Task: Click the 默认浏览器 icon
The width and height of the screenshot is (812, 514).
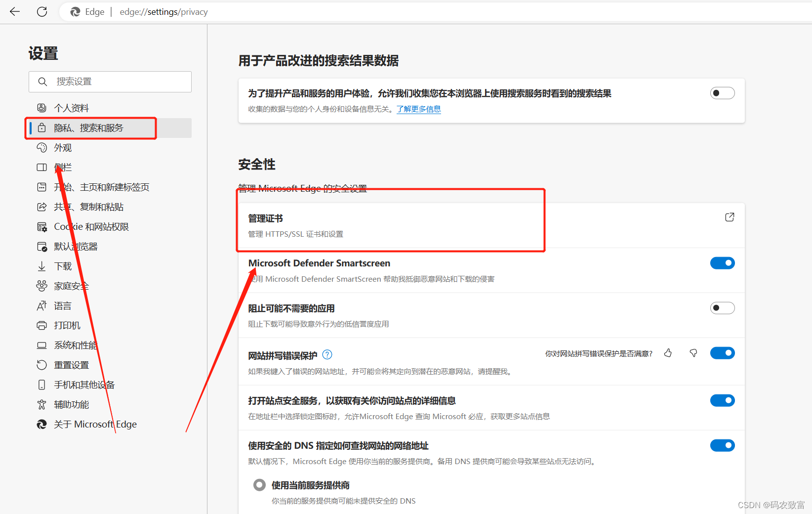Action: [42, 246]
